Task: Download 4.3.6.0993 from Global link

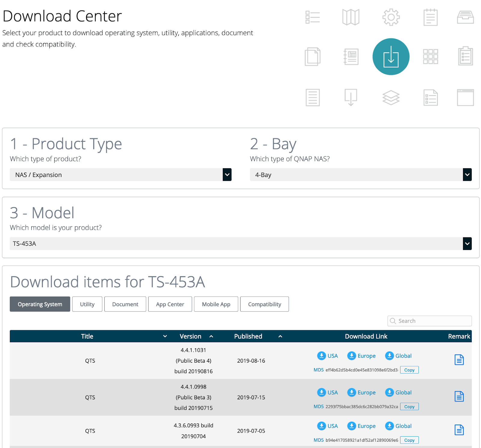Action: coord(398,426)
